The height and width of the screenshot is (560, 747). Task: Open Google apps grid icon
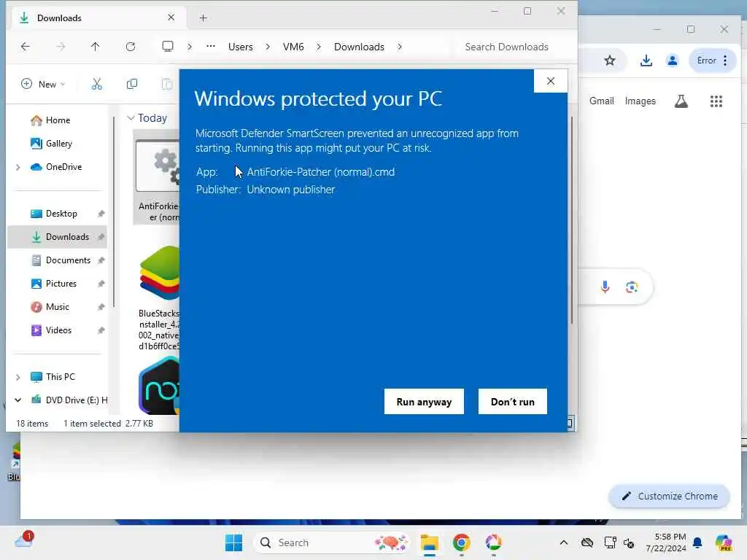click(x=716, y=101)
